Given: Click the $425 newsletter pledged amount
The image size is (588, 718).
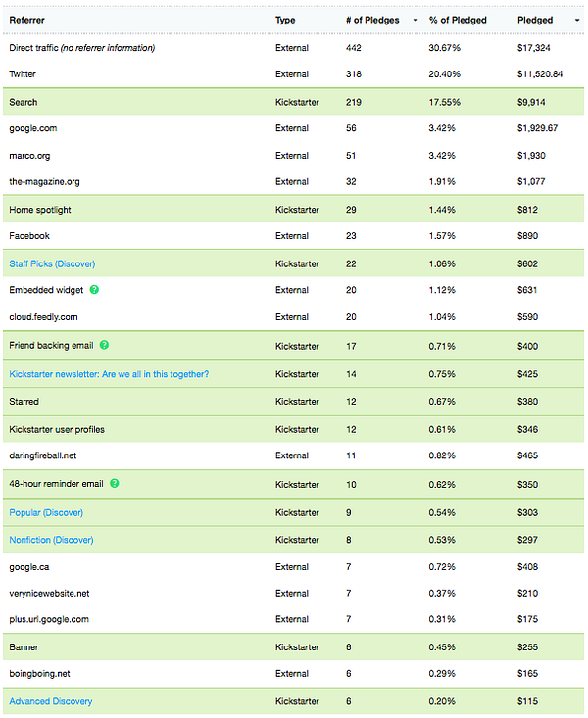Looking at the screenshot, I should (x=527, y=374).
